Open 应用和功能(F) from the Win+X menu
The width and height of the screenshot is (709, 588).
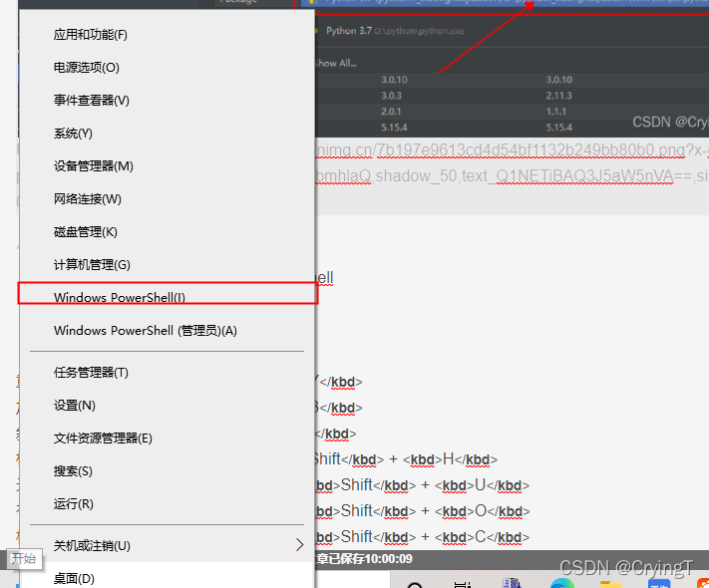pos(168,35)
